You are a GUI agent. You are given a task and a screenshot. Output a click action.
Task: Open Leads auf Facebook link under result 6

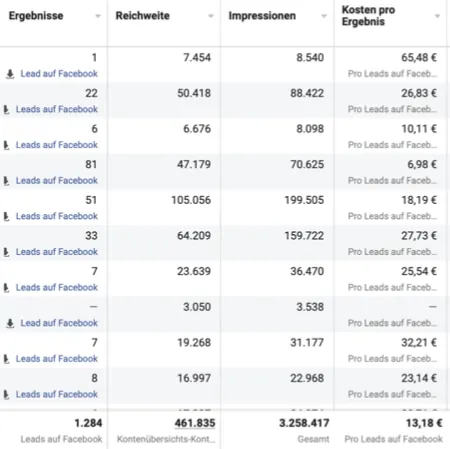click(57, 145)
